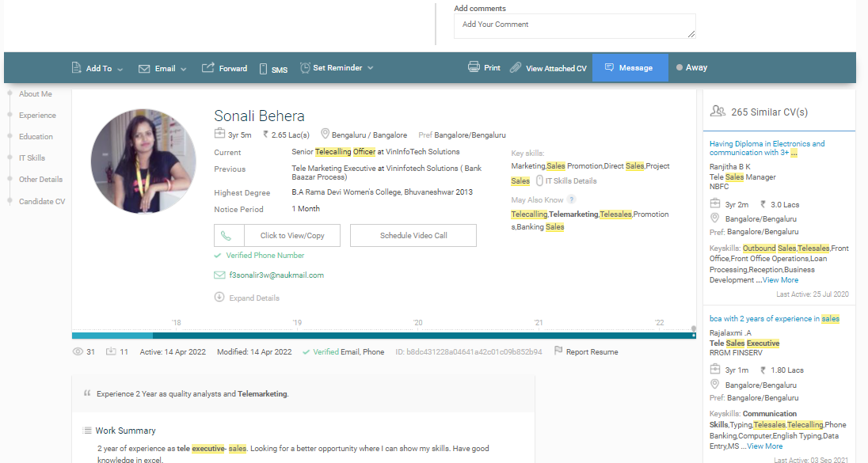Open View More under Ranjitha's keyskills
Screen dimensions: 868x463
(780, 279)
